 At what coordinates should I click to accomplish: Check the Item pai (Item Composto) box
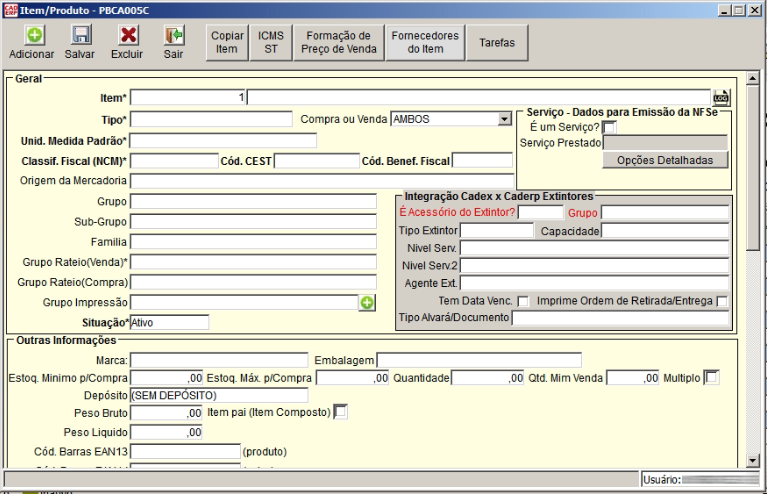tap(340, 412)
